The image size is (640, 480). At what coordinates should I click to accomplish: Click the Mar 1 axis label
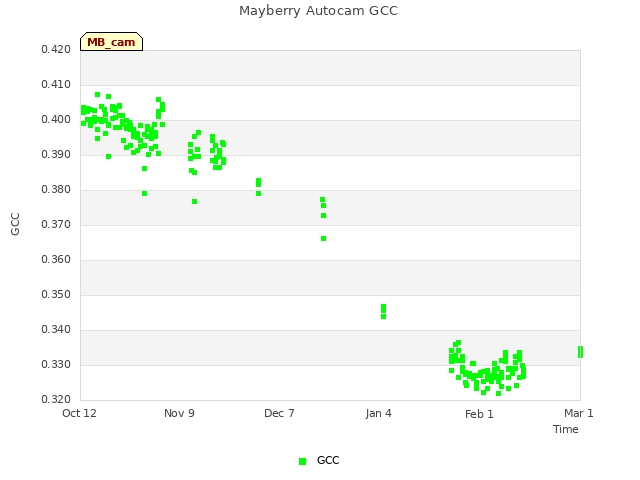[x=579, y=413]
